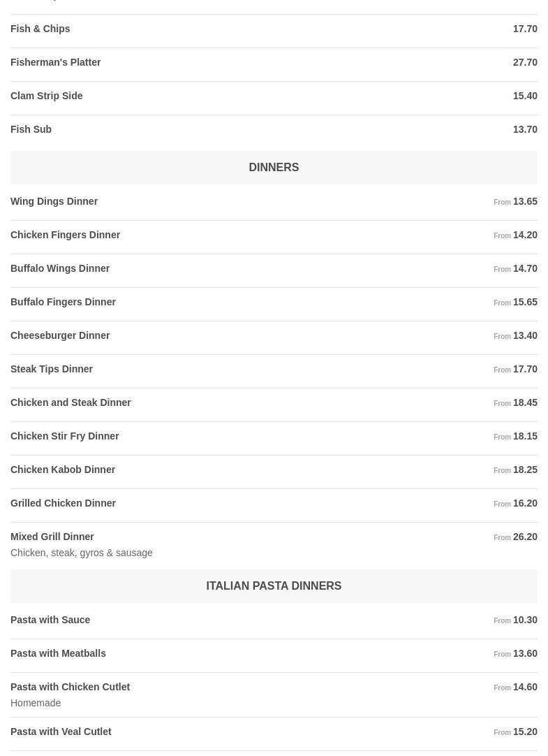Select the Fish & Chips menu item
This screenshot has height=756, width=548.
(x=40, y=29)
